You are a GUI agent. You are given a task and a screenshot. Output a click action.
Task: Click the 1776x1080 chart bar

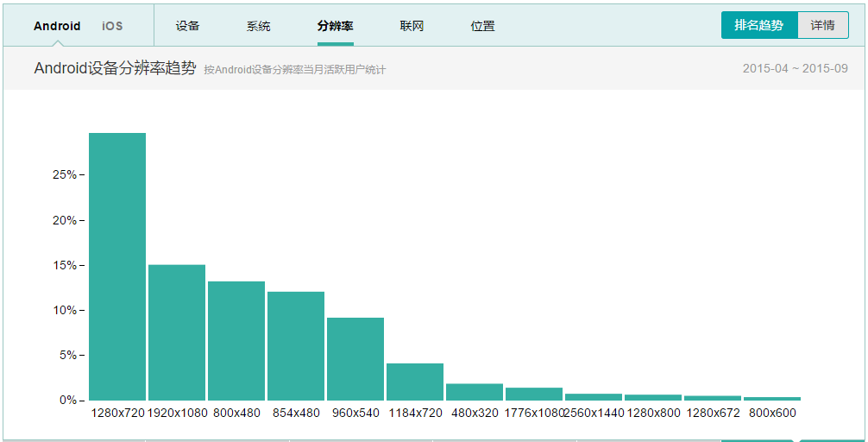coord(533,394)
